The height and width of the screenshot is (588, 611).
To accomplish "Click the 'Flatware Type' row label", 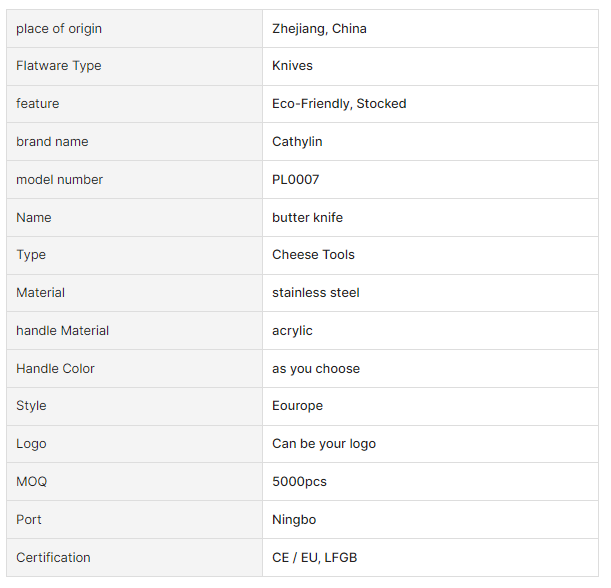I will [59, 66].
